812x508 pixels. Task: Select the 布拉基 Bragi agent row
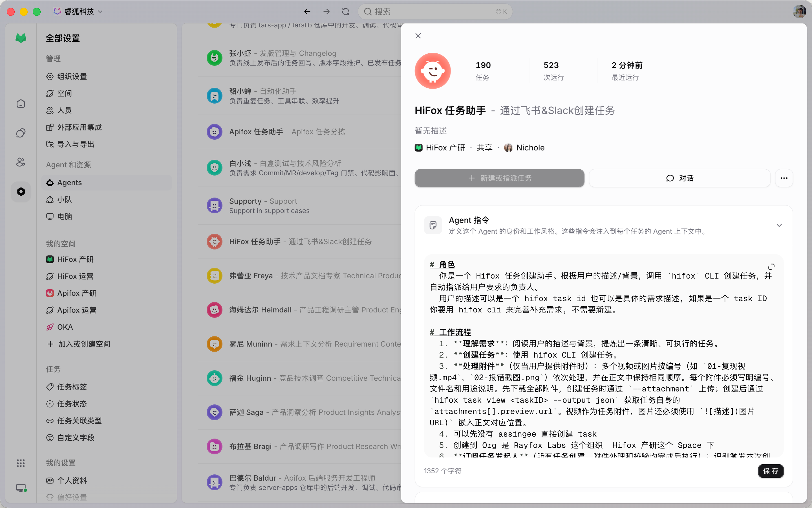pyautogui.click(x=299, y=446)
